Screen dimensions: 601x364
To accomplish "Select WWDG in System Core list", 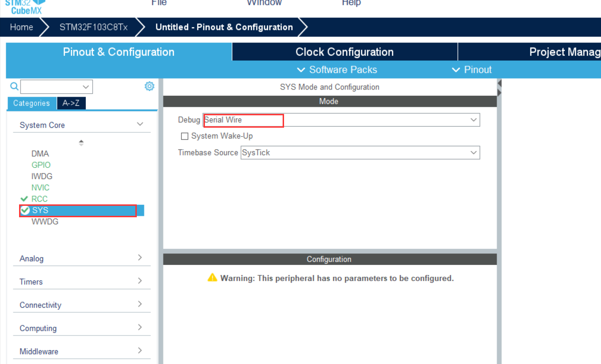I will [45, 222].
